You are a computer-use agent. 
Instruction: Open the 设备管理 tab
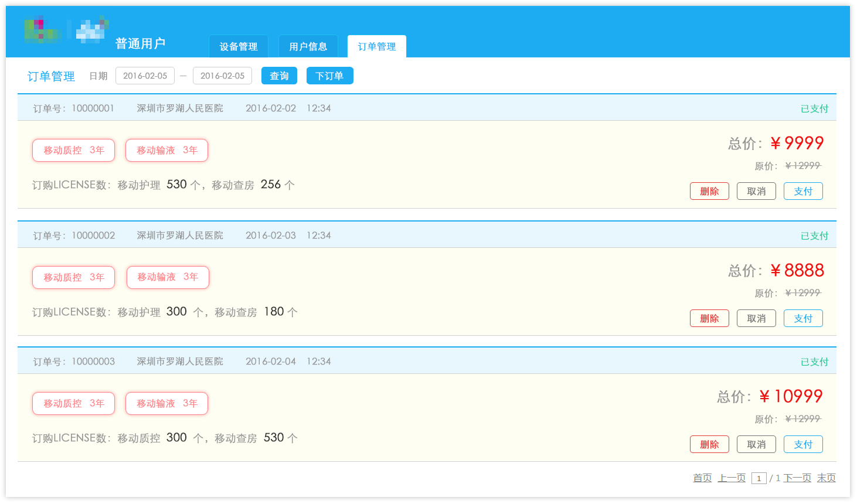click(239, 46)
